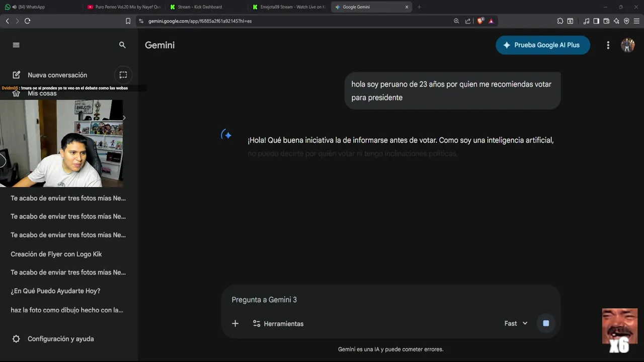Screen dimensions: 644x362
Task: Click the Gemini spark icon beside response
Action: (227, 135)
